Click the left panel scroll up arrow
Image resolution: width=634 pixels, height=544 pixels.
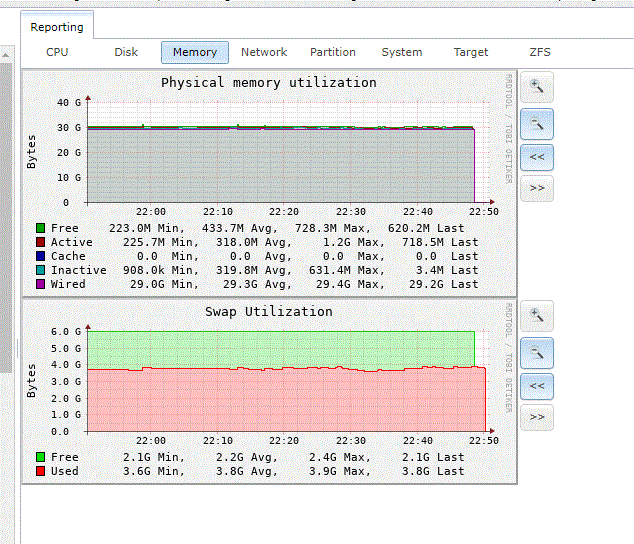coord(6,55)
